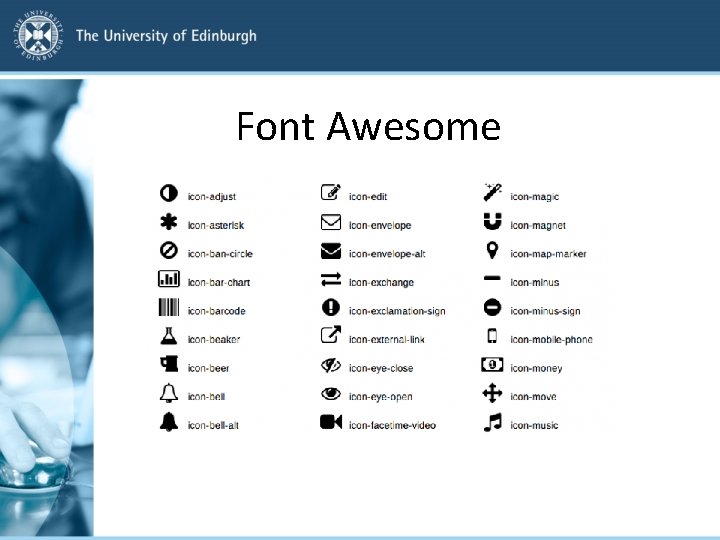Click the 'icon-edit' label

pyautogui.click(x=368, y=197)
